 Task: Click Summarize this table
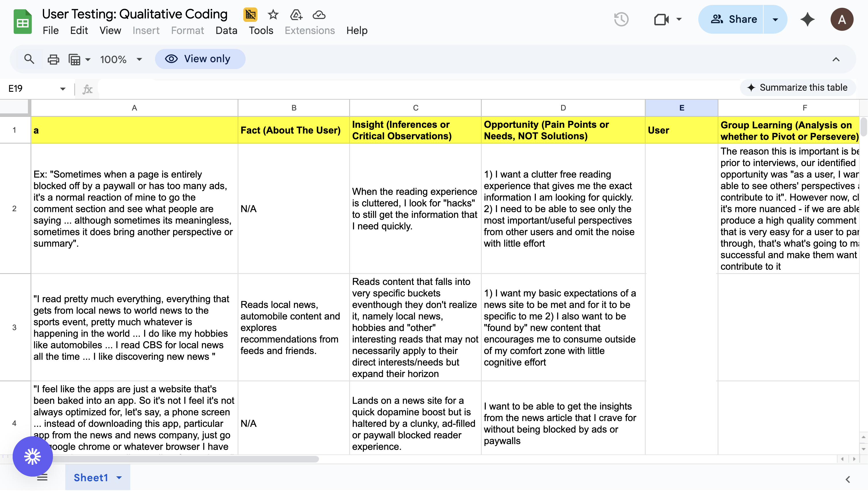(x=798, y=88)
